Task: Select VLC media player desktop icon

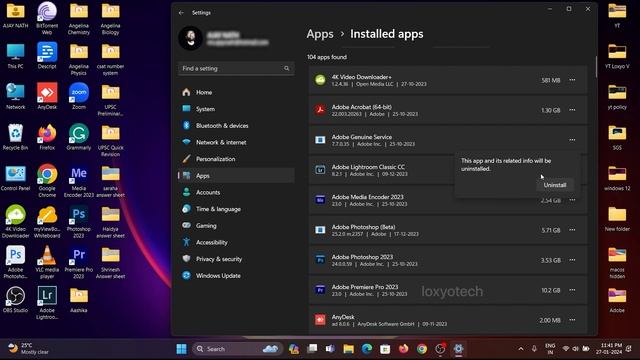Action: 47,262
